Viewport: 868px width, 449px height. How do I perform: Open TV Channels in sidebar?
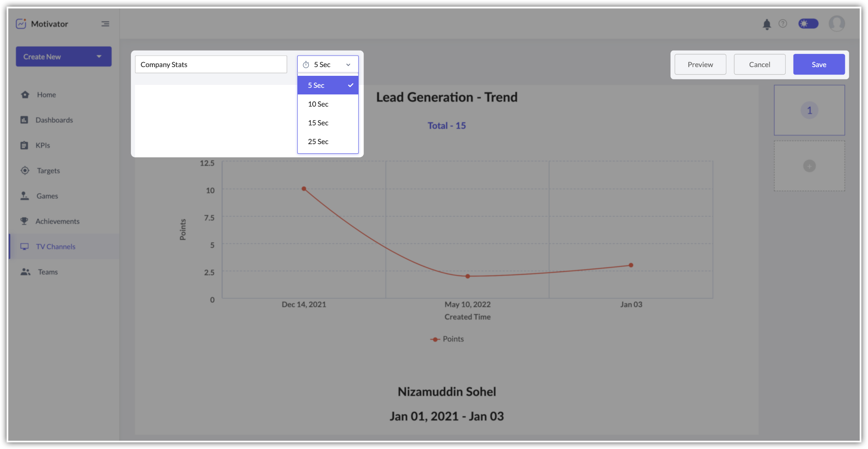tap(55, 247)
